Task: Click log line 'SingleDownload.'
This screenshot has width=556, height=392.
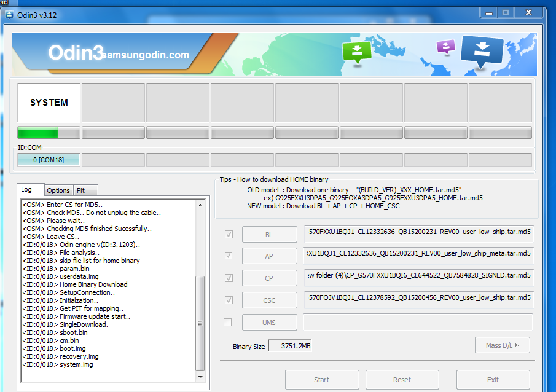Action: click(65, 324)
